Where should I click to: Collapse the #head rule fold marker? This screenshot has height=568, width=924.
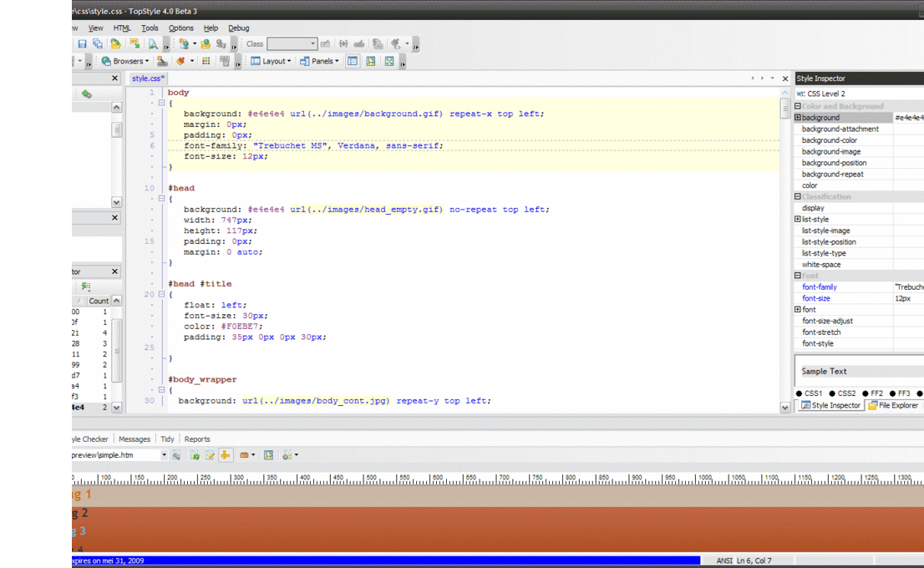161,199
